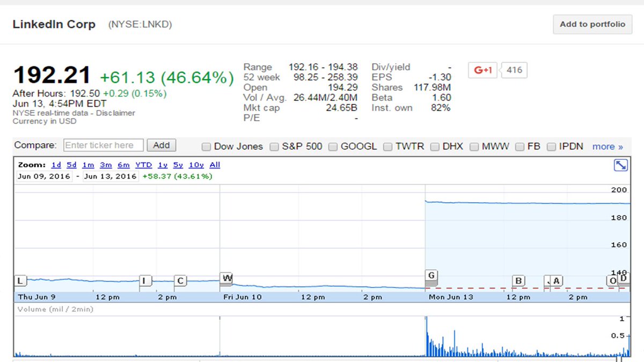Toggle the FB comparison checkbox
The width and height of the screenshot is (644, 362).
(x=519, y=146)
